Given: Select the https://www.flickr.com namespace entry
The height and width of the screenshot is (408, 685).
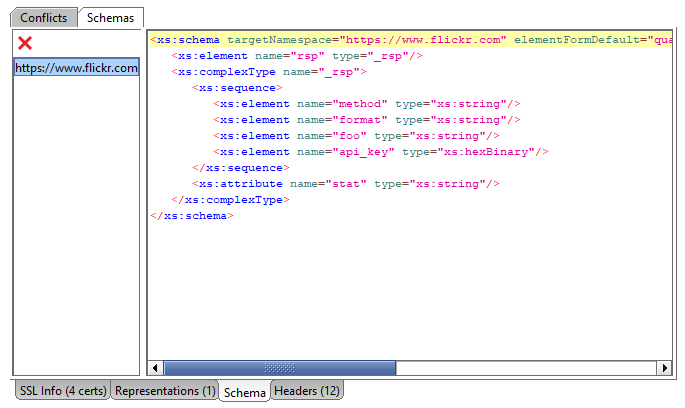Looking at the screenshot, I should click(x=76, y=68).
